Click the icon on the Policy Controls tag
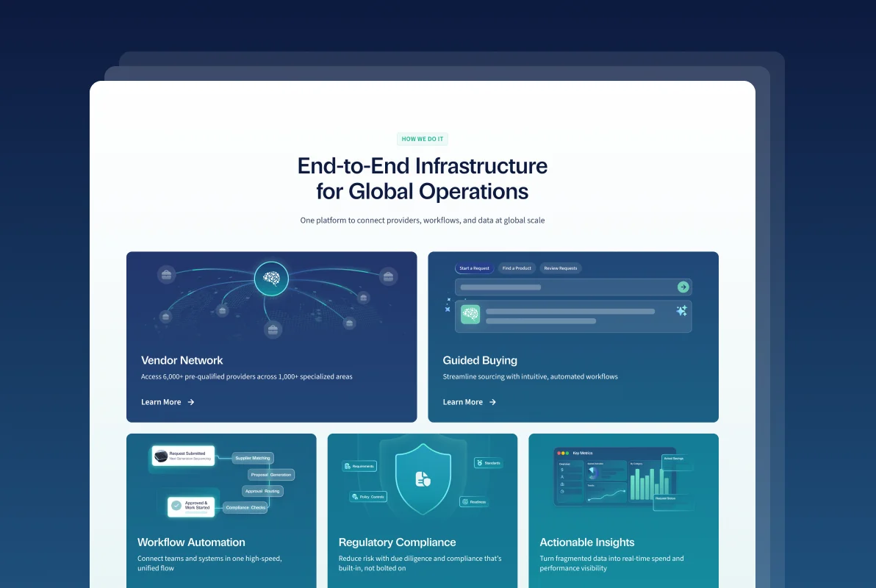This screenshot has width=876, height=588. [x=355, y=497]
